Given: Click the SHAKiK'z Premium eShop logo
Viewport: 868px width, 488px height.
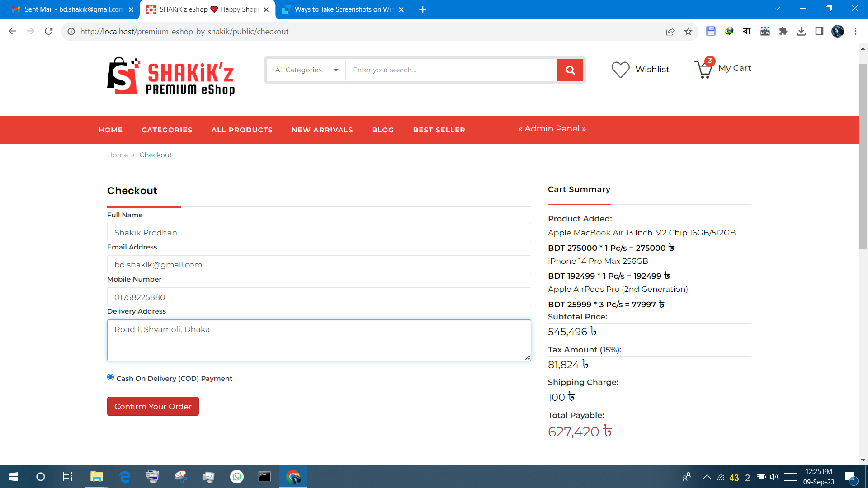Looking at the screenshot, I should pos(171,76).
